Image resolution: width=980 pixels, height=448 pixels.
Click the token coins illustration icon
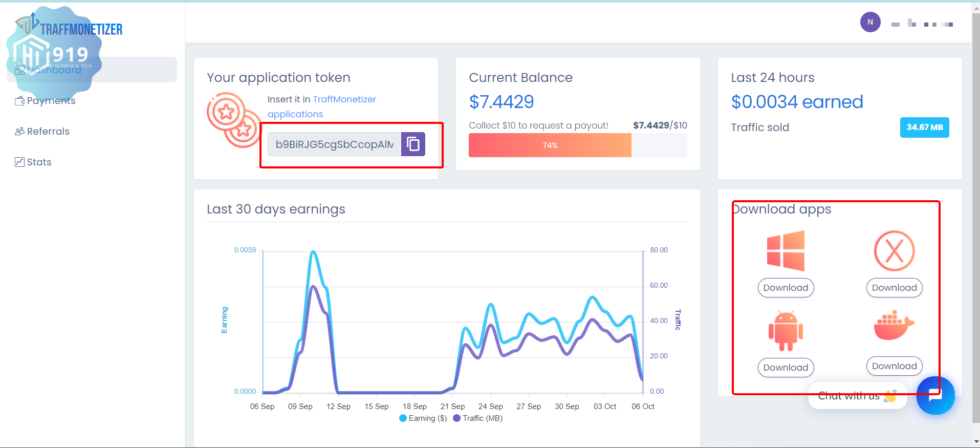click(x=233, y=120)
